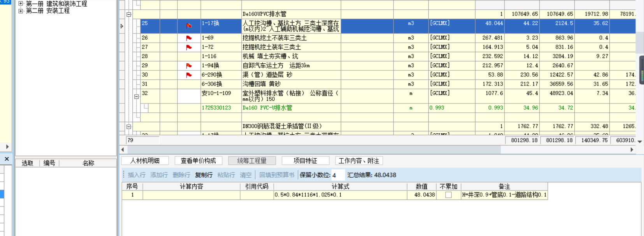
Task: Click the 编号 column header in left panel
Action: (x=49, y=163)
